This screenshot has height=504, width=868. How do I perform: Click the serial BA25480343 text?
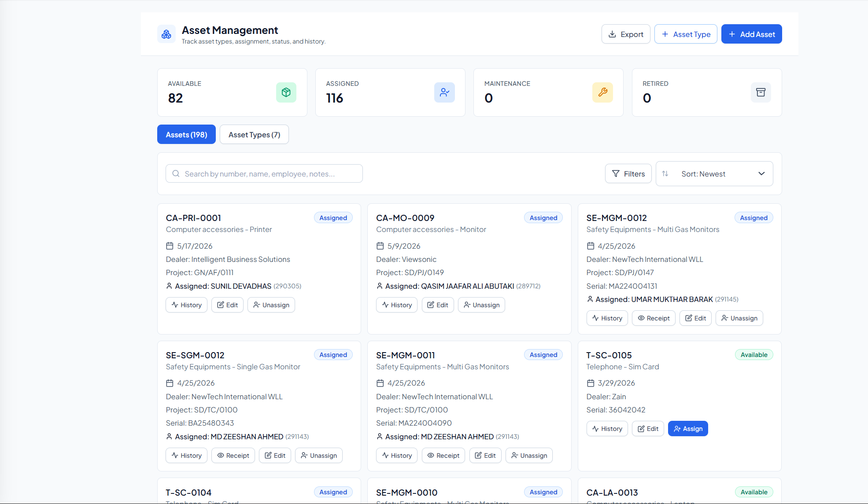point(200,423)
